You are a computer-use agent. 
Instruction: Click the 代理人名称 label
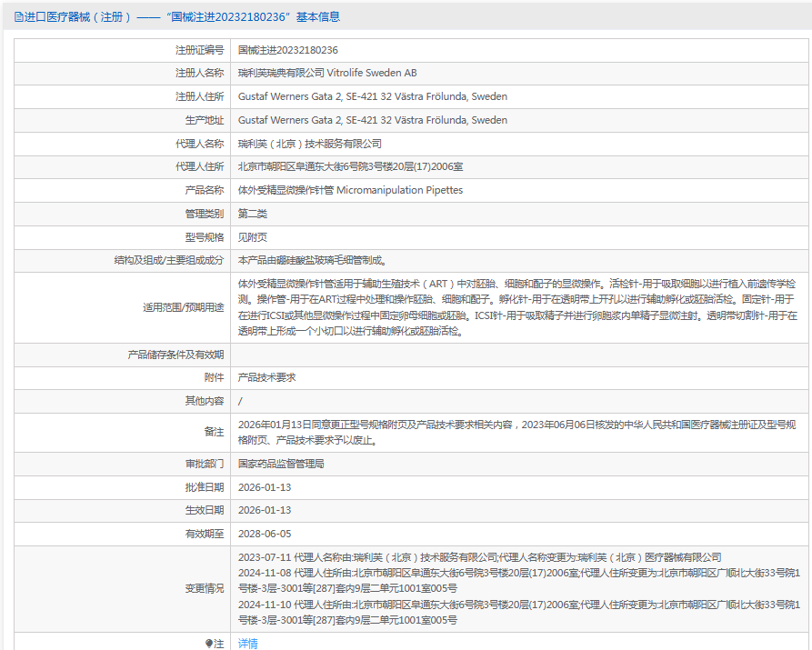[x=199, y=144]
